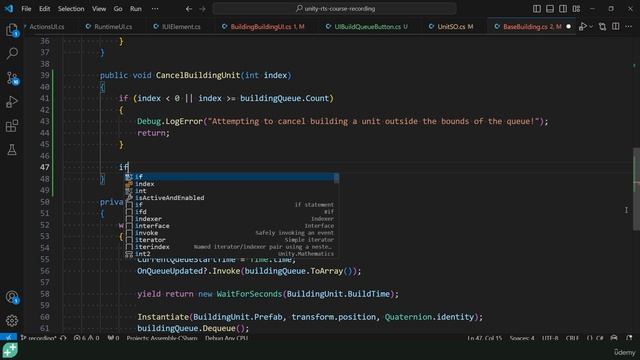Open the Customize Layout icon
The width and height of the screenshot is (640, 360).
coord(576,9)
